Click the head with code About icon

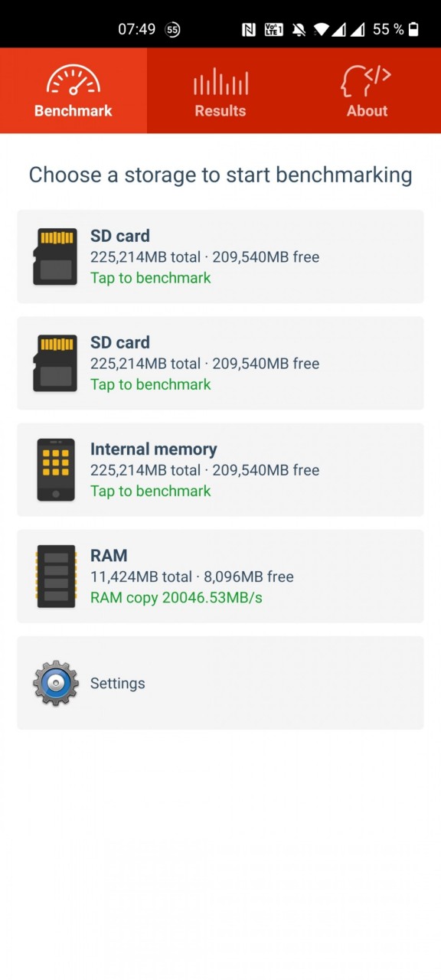click(x=366, y=80)
